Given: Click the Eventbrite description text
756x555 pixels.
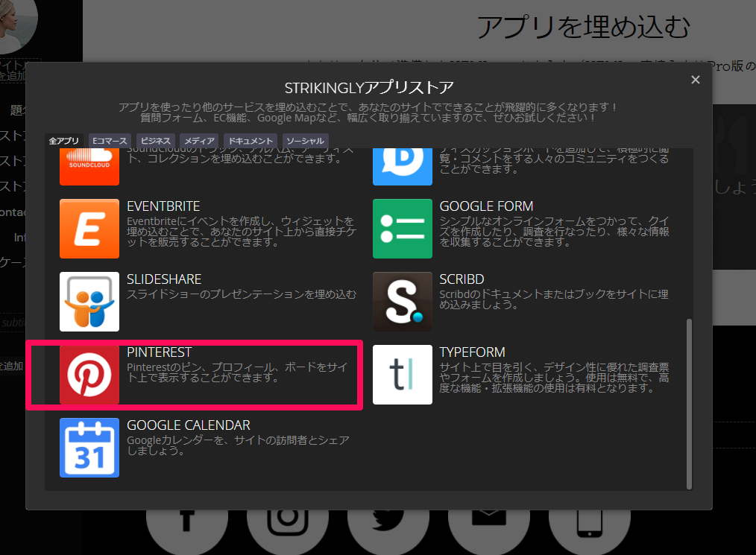Looking at the screenshot, I should [x=242, y=232].
